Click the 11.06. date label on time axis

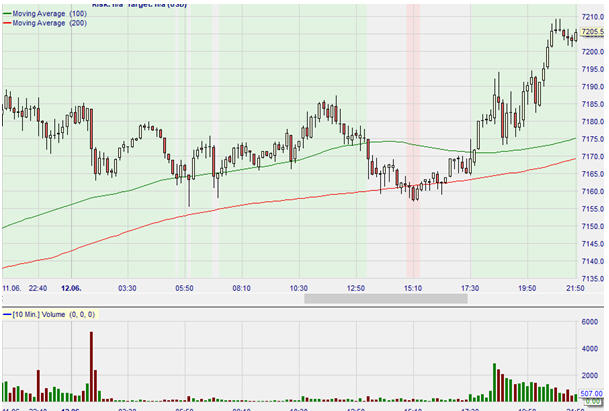pyautogui.click(x=12, y=288)
